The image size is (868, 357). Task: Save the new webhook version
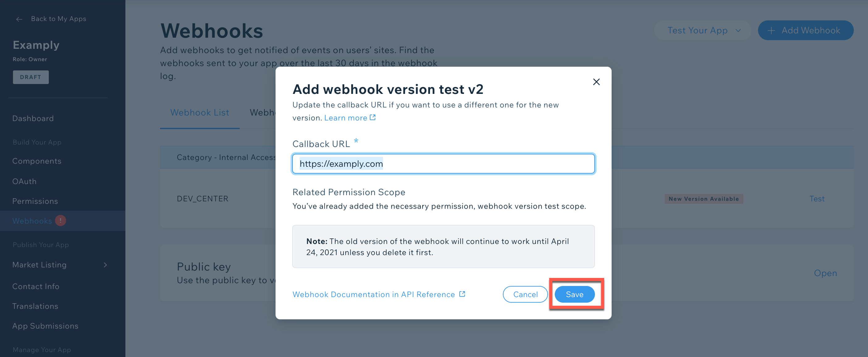[x=574, y=294]
